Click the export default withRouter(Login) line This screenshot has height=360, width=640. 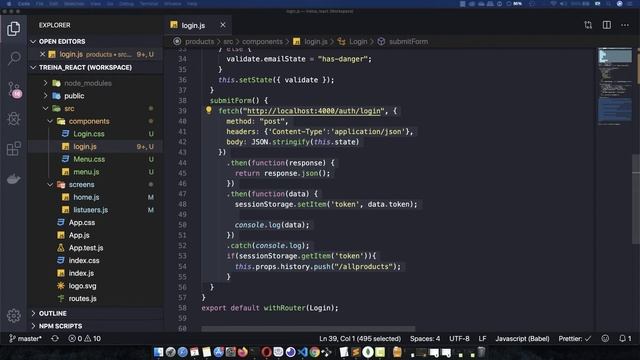coord(270,308)
